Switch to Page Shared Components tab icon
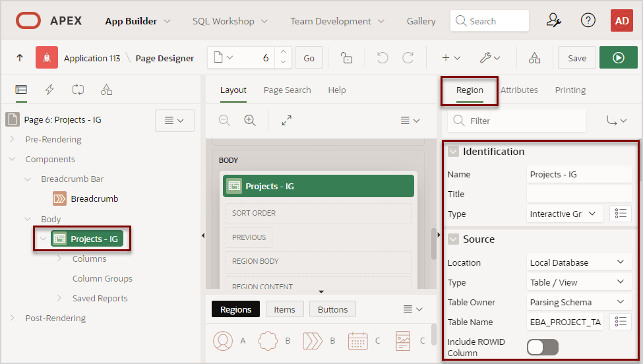643x364 pixels. tap(107, 90)
